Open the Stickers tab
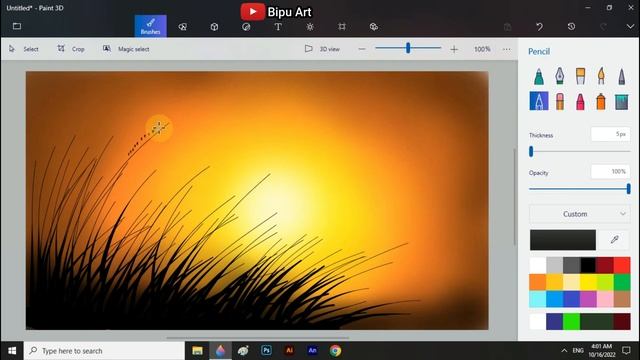This screenshot has width=640, height=360. 246,27
